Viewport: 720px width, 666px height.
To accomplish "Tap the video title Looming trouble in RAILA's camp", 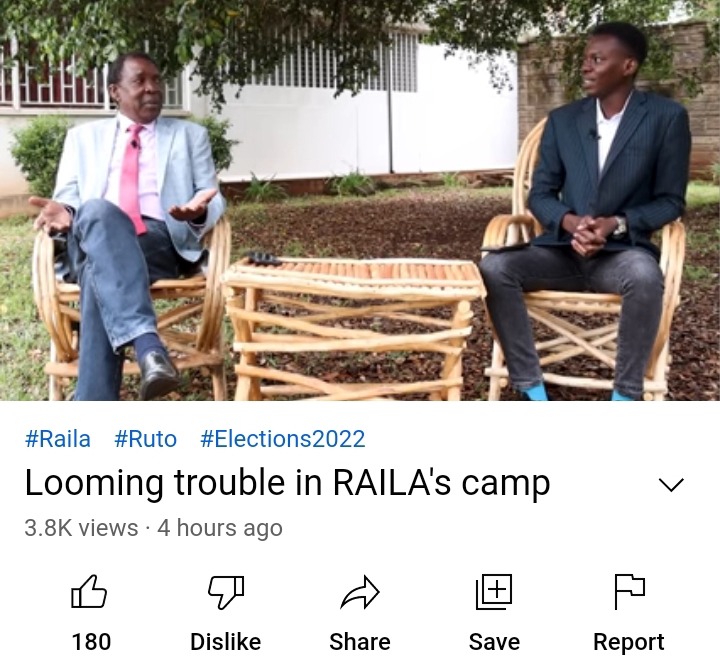I will coord(287,484).
